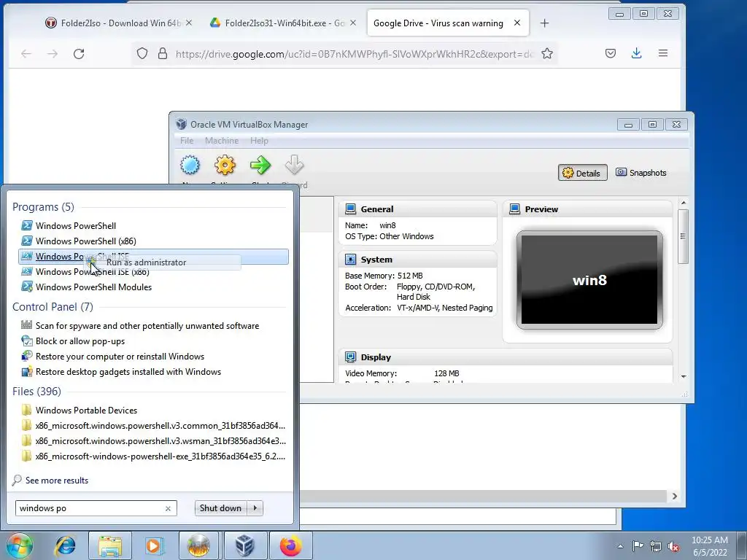This screenshot has width=747, height=560.
Task: Launch Windows PowerShell (x86) entry
Action: coord(86,241)
